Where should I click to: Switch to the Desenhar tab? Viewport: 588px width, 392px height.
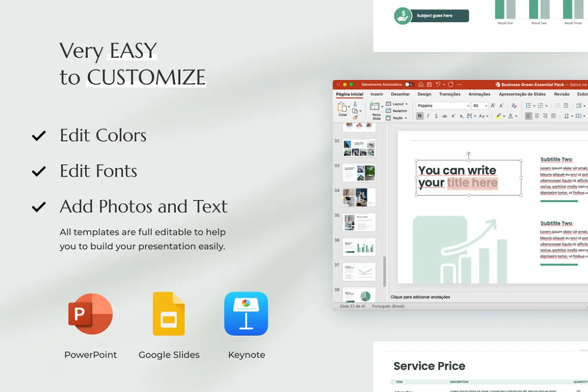tap(400, 94)
